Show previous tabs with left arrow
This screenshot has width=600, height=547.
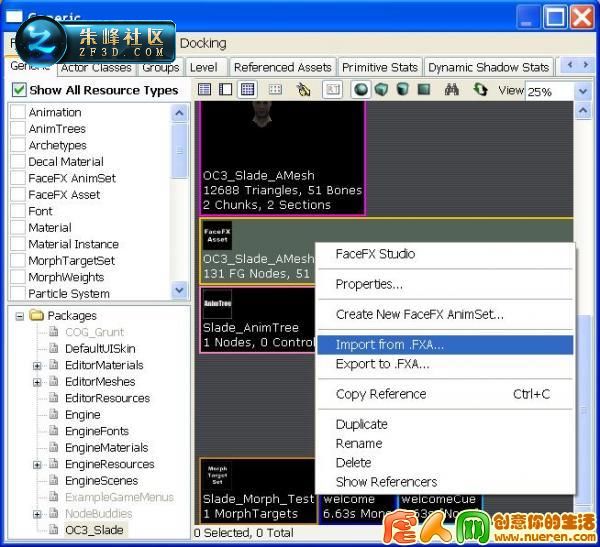pos(570,65)
